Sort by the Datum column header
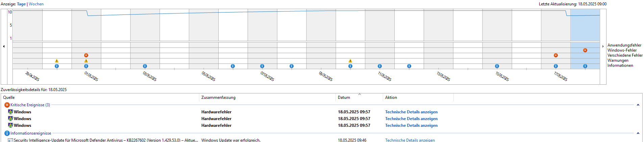 pos(360,97)
